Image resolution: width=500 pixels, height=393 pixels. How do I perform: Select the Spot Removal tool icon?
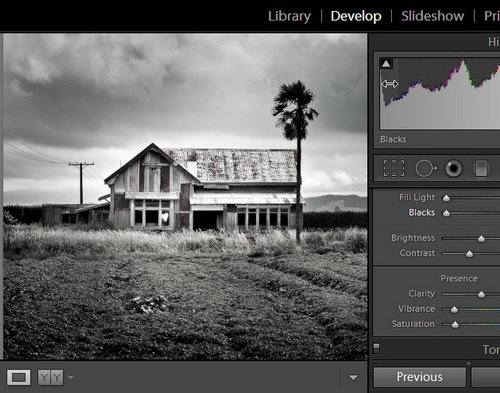[426, 168]
